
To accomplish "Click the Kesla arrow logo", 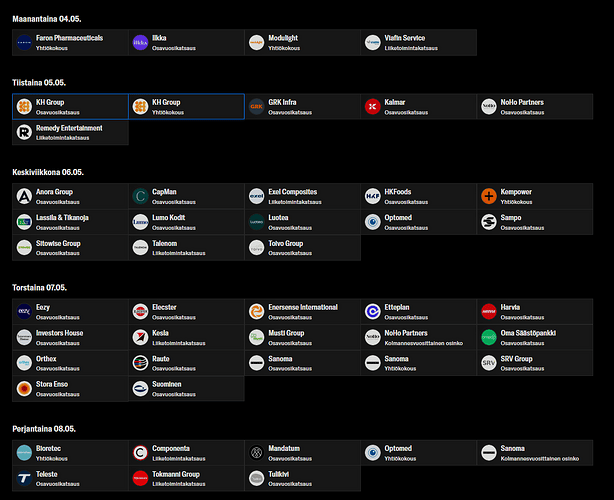I will point(140,337).
